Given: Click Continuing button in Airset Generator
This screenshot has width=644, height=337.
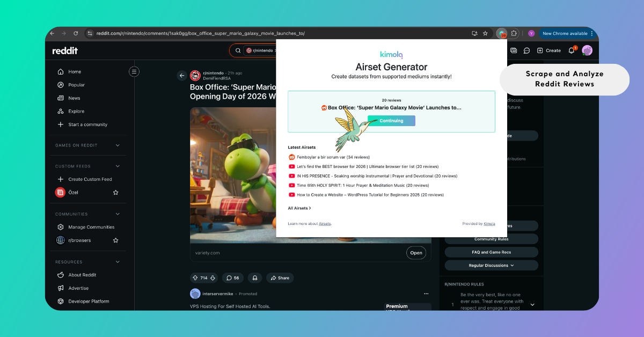Looking at the screenshot, I should coord(391,121).
